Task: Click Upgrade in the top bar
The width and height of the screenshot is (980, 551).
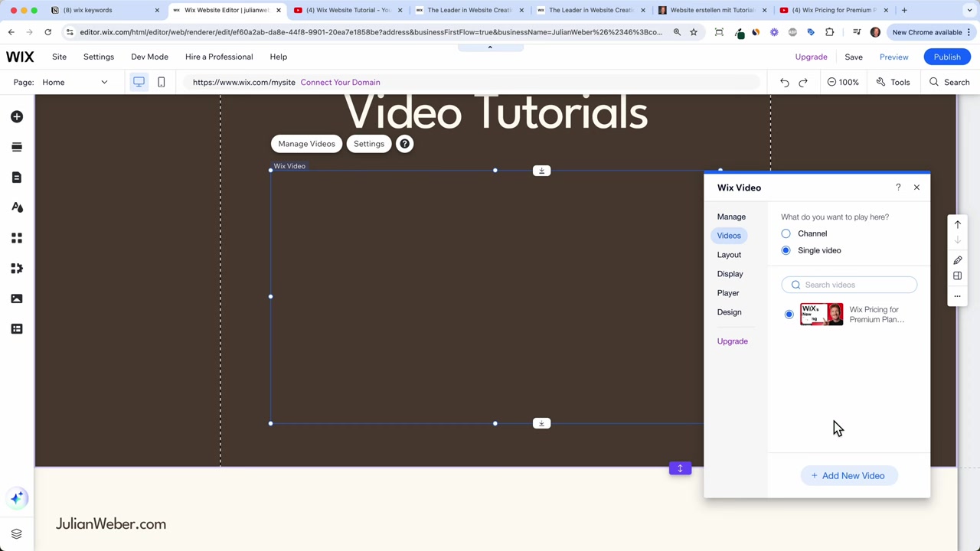Action: coord(811,57)
